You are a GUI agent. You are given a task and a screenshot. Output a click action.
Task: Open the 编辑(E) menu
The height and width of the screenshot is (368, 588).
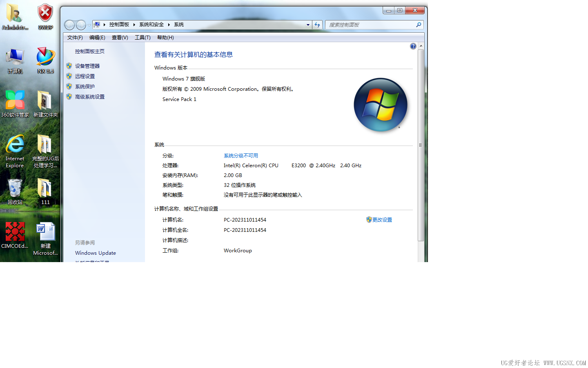tap(97, 38)
